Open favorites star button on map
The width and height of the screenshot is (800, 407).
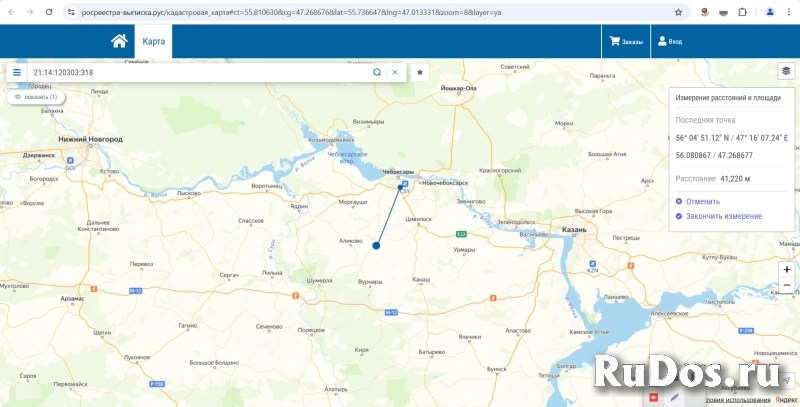(x=420, y=72)
